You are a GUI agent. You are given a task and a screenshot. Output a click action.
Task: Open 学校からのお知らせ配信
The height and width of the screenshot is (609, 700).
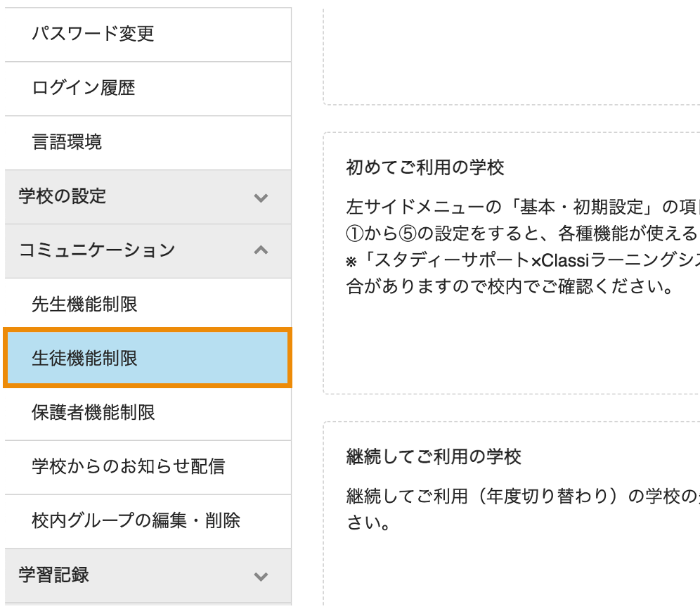click(148, 467)
